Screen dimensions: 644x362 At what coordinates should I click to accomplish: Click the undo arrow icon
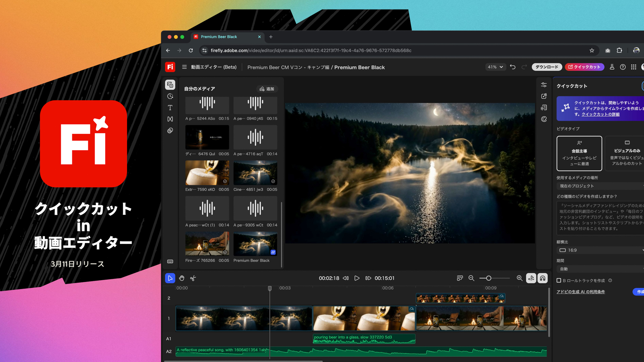pos(513,67)
